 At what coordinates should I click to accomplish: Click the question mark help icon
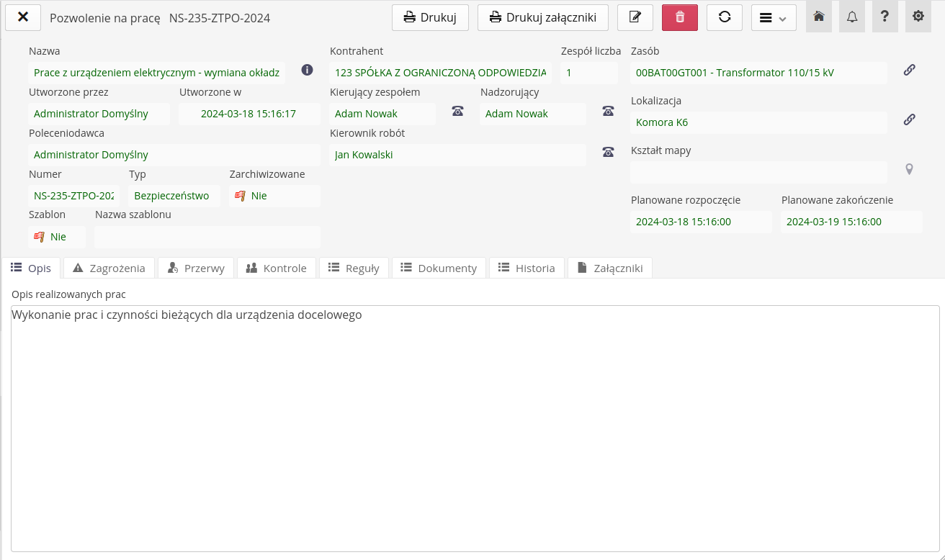click(x=884, y=17)
